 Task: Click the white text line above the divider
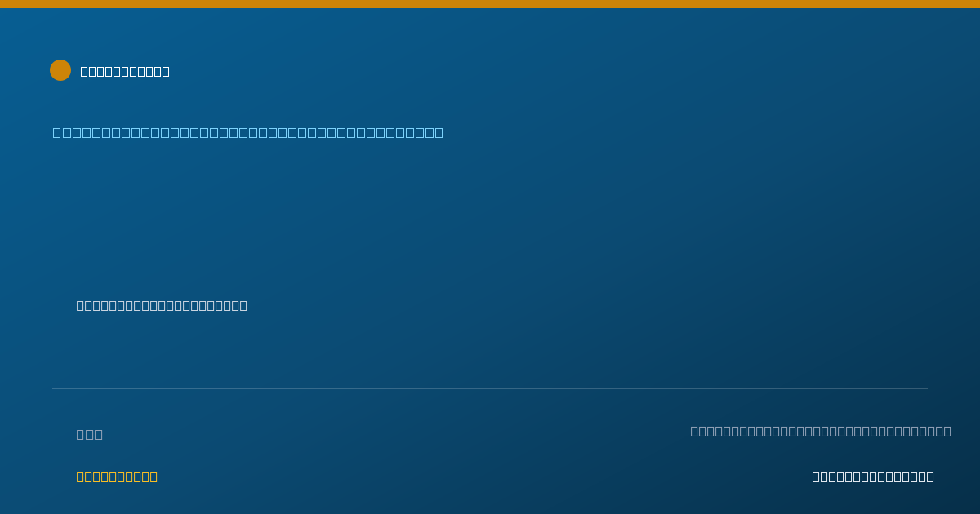click(x=162, y=305)
